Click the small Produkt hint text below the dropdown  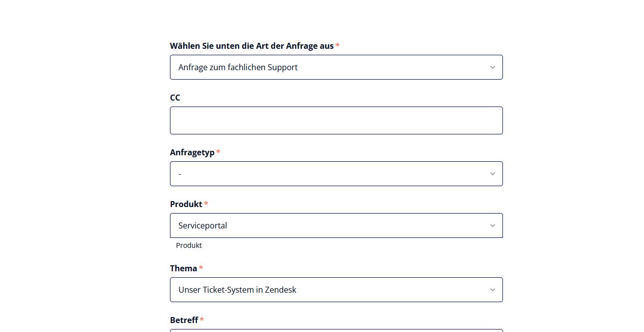pos(189,245)
